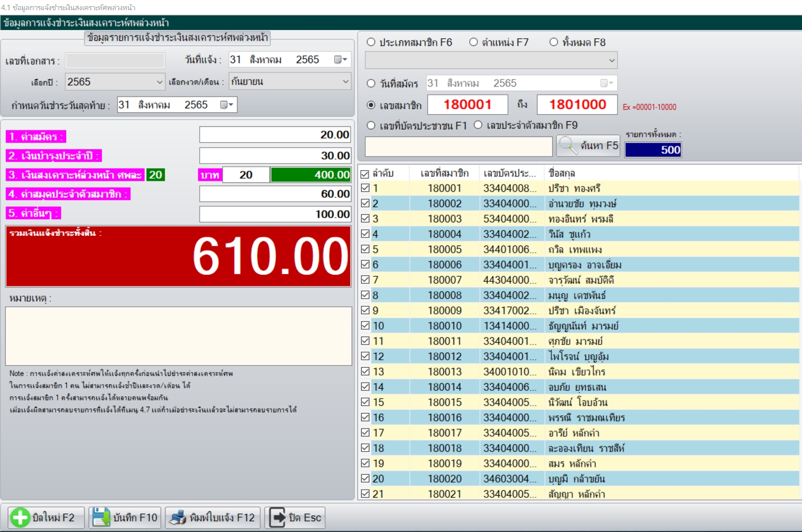This screenshot has width=802, height=532.
Task: Sort by the ชื่อสกุล column header
Action: coord(562,173)
